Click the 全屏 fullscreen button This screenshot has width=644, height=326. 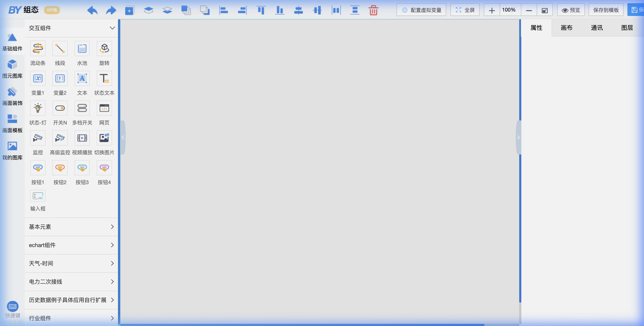pos(465,10)
